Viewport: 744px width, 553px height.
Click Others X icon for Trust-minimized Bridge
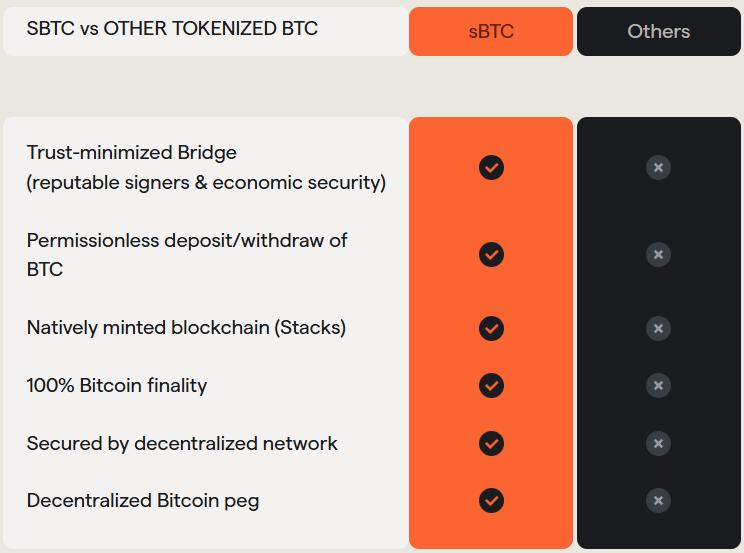[x=658, y=168]
